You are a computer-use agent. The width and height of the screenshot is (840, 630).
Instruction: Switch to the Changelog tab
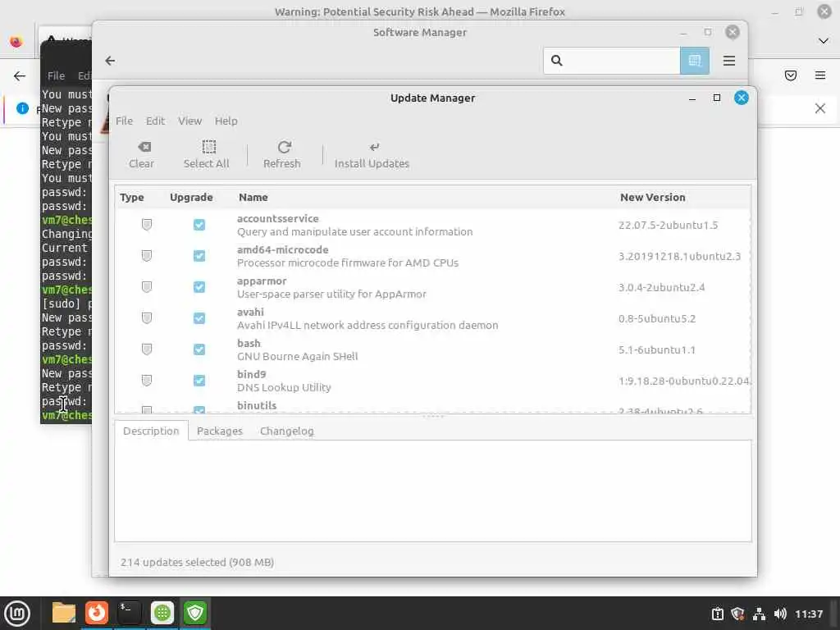point(286,431)
